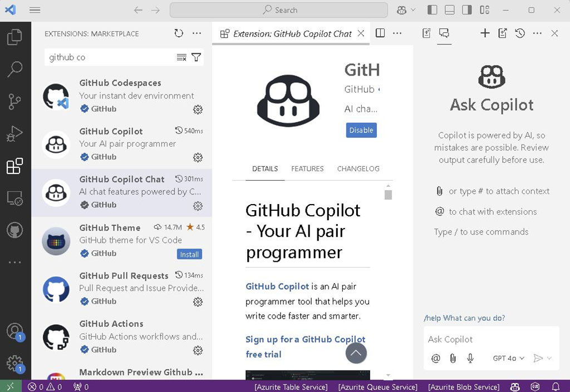Image resolution: width=570 pixels, height=392 pixels.
Task: Show additional views ellipsis in activity bar
Action: [14, 262]
